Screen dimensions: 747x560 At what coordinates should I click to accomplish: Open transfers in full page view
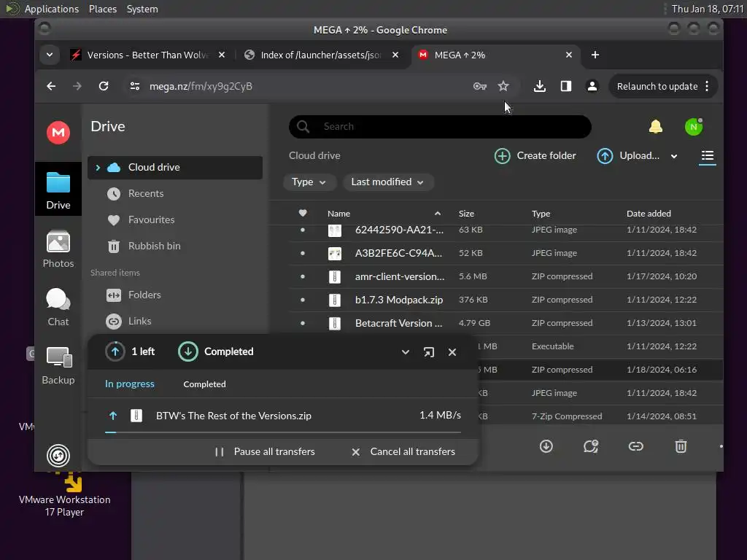(428, 352)
